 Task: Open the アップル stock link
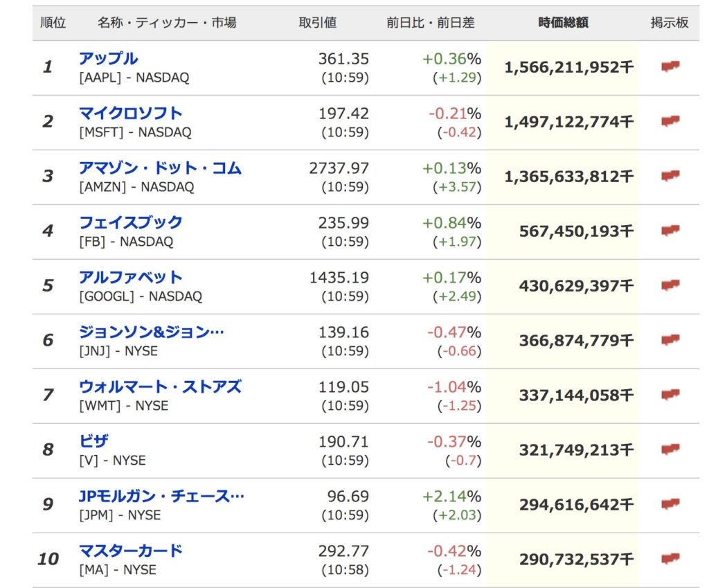(109, 58)
